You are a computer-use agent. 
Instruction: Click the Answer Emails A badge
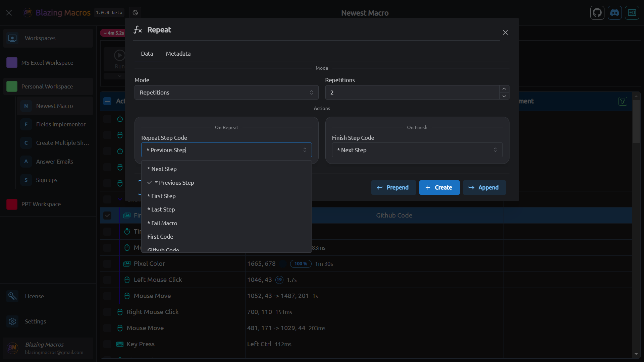(26, 162)
